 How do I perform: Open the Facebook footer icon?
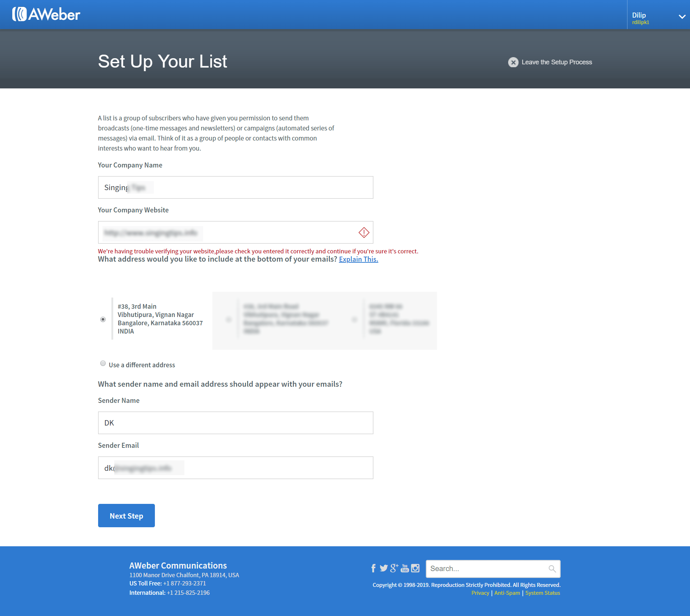[x=373, y=568]
